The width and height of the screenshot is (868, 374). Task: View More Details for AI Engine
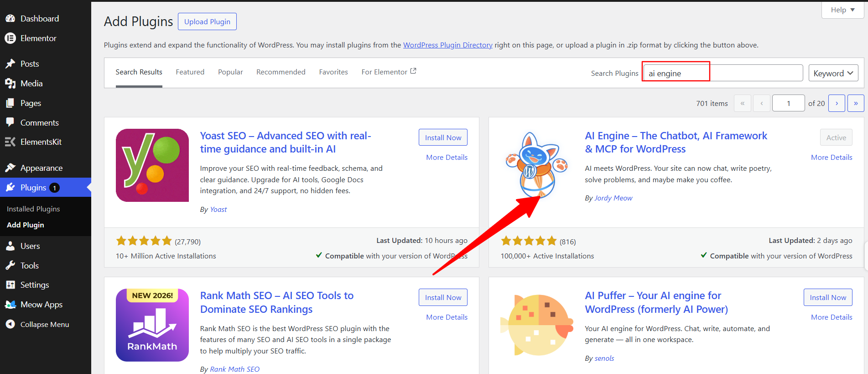[832, 157]
